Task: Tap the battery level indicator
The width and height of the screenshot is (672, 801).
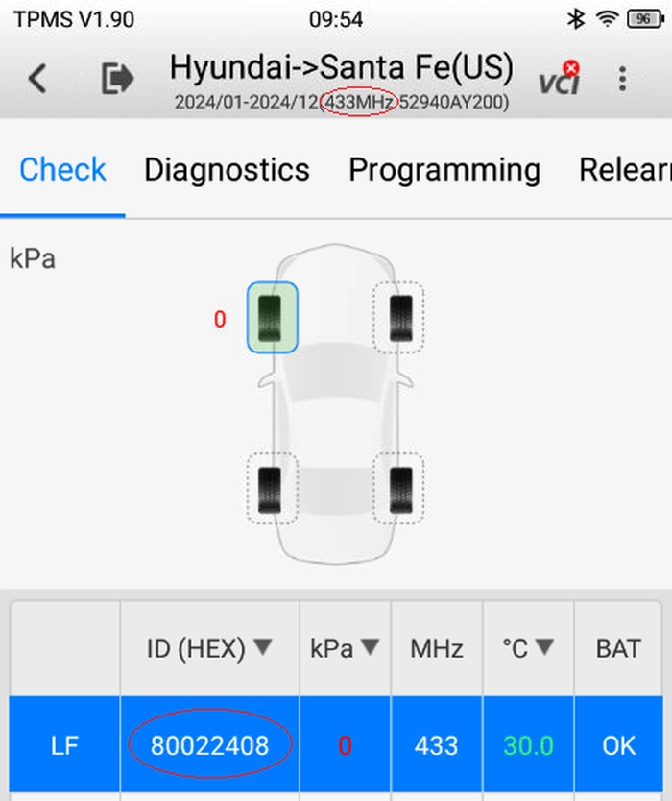Action: point(645,19)
